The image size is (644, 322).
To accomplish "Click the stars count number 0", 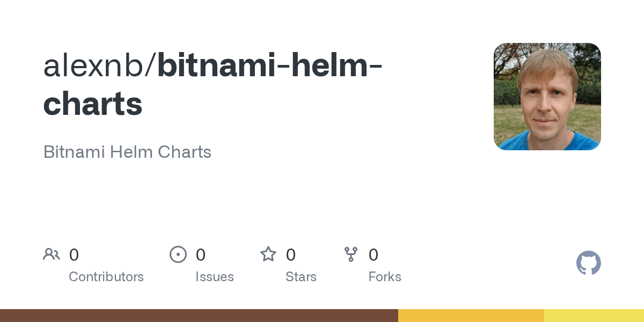I will tap(291, 255).
